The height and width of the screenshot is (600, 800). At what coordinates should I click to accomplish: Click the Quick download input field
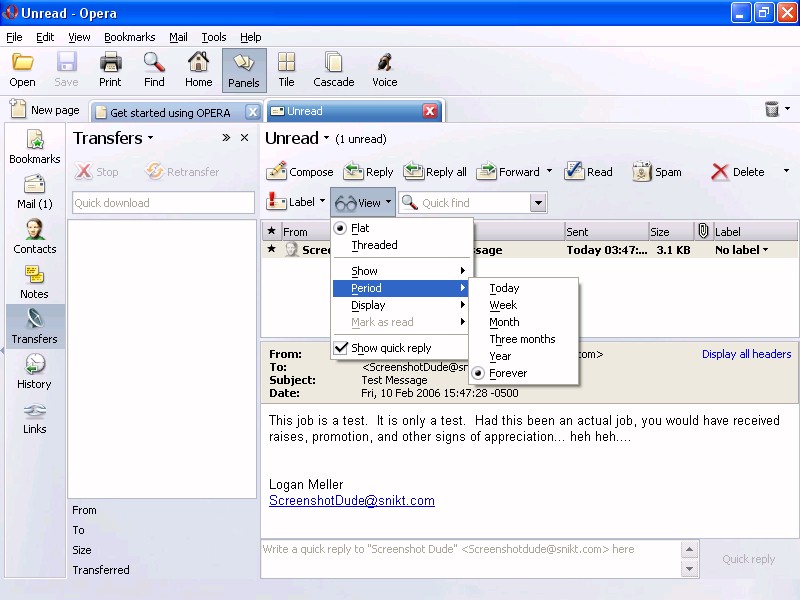pos(163,203)
